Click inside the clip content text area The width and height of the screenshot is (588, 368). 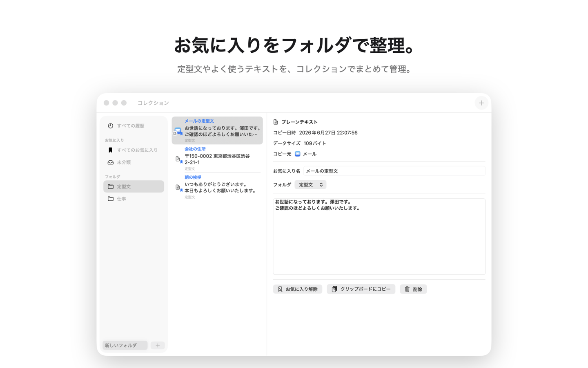[379, 236]
